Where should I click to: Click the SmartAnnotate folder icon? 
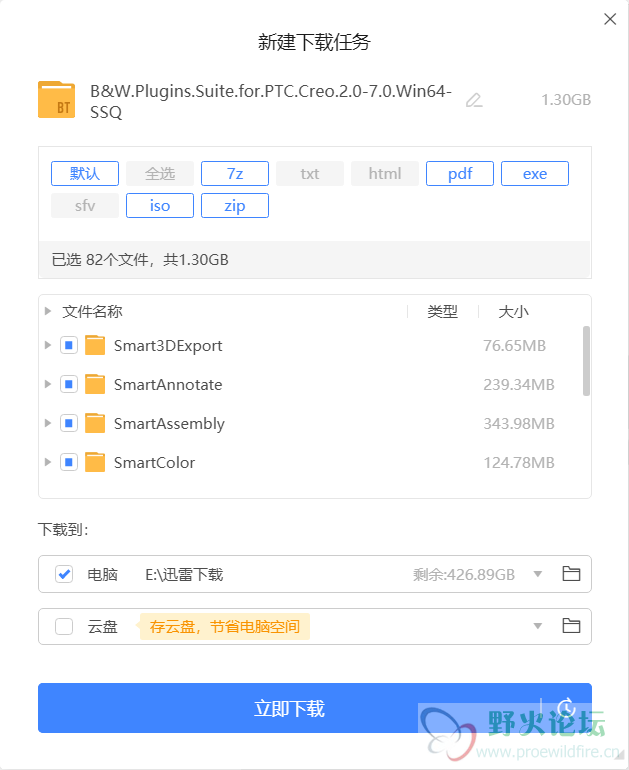95,384
